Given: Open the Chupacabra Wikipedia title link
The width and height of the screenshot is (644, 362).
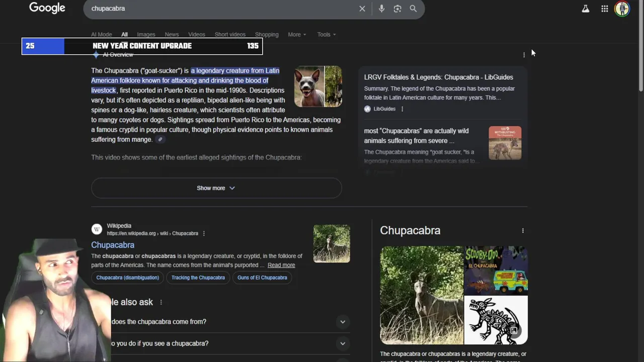Looking at the screenshot, I should click(113, 245).
